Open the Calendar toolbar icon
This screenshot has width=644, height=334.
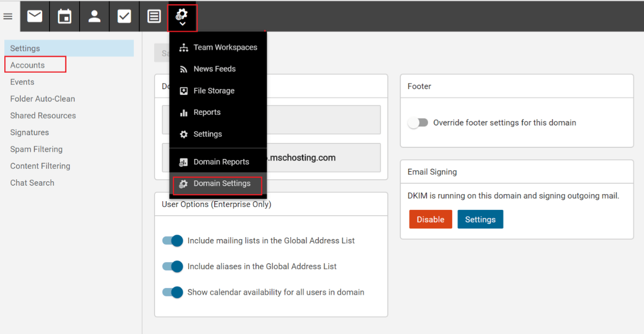[x=64, y=16]
